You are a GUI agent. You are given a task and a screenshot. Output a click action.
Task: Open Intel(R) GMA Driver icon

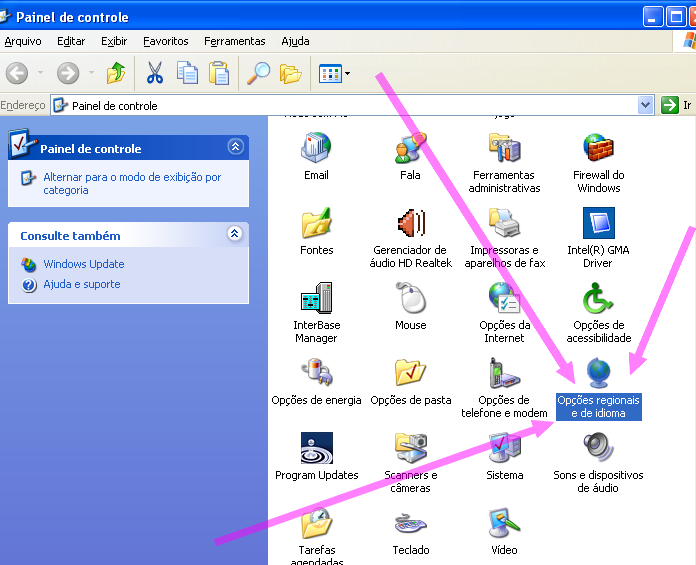[x=598, y=222]
